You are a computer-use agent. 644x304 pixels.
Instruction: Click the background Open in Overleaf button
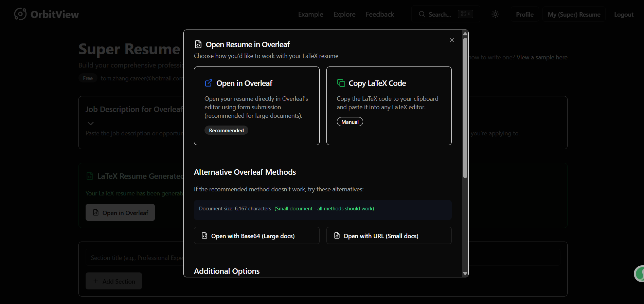click(x=120, y=212)
